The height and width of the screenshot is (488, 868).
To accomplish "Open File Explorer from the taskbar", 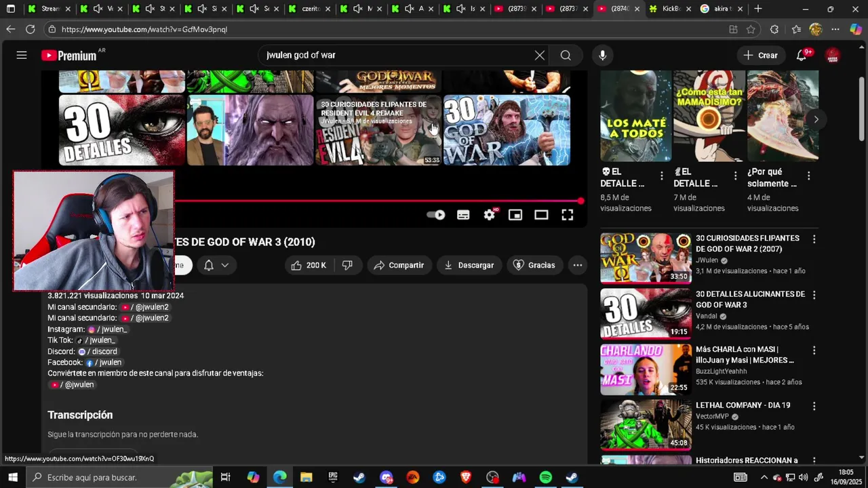I will (x=307, y=477).
